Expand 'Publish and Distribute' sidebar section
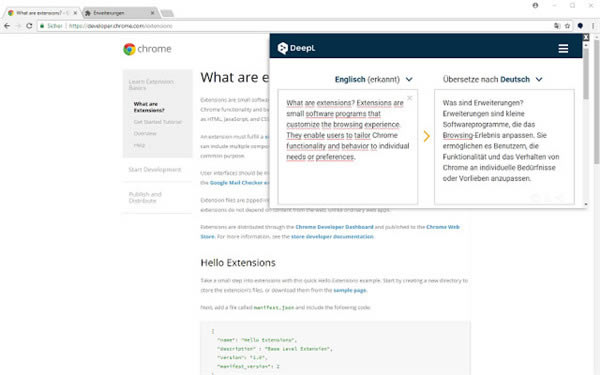The height and width of the screenshot is (375, 600). (x=145, y=197)
